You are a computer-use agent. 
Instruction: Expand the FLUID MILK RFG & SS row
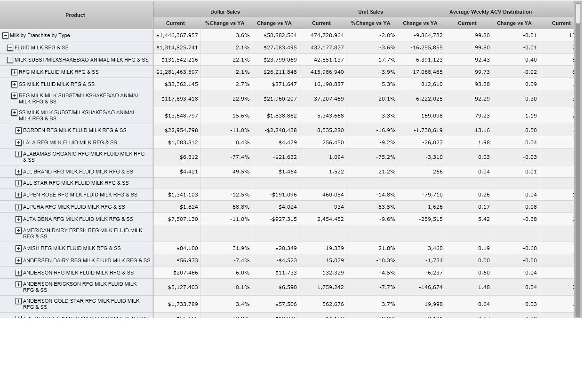point(10,48)
